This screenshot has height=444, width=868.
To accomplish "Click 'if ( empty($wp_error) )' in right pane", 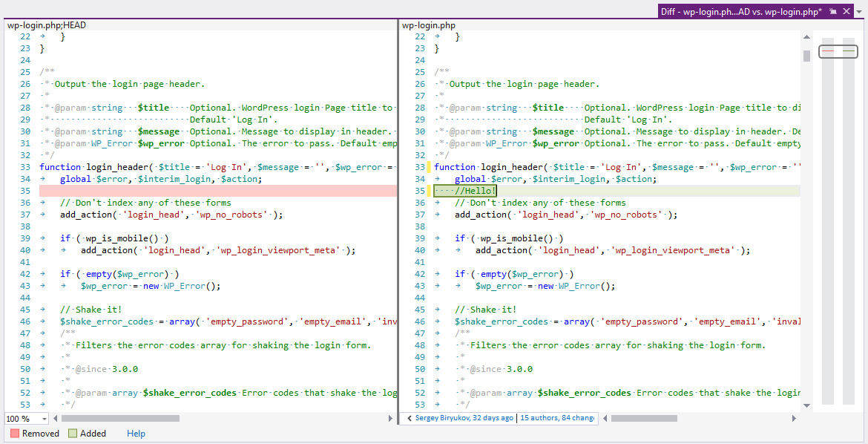I will pos(514,274).
